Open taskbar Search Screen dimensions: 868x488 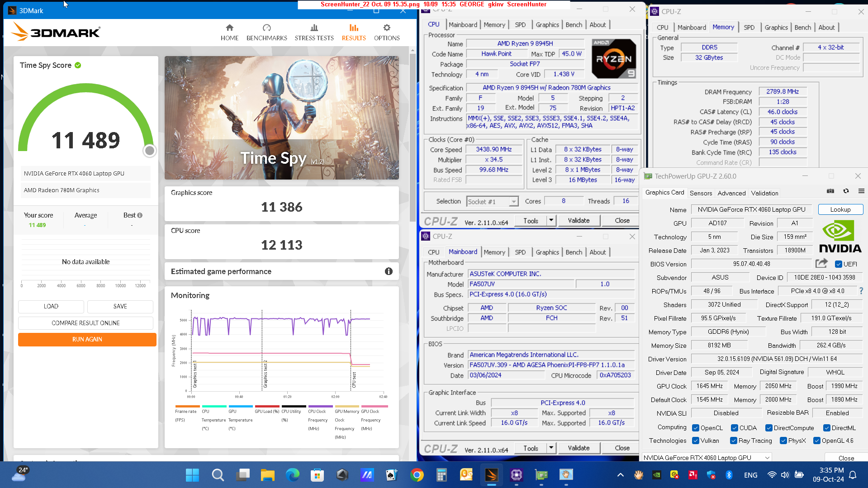coord(218,475)
